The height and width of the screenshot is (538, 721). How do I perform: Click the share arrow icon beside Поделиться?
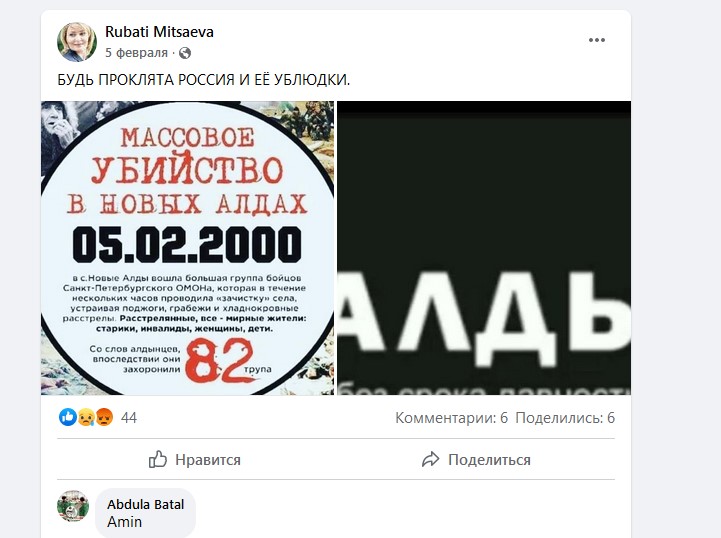click(x=430, y=459)
